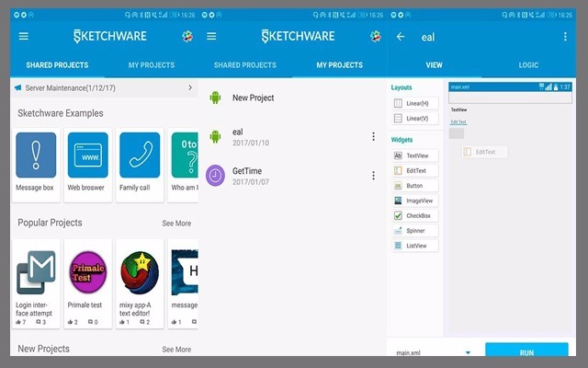
Task: Open options menu for the GetTime project
Action: 373,176
